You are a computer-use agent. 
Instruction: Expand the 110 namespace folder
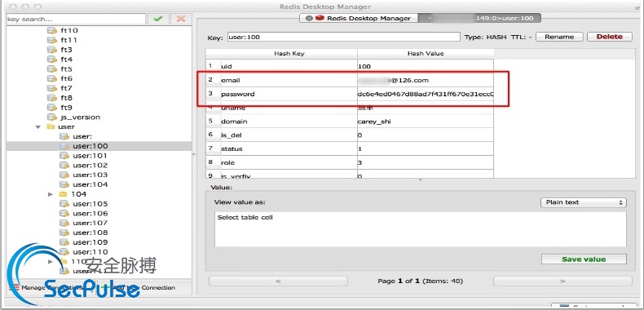(51, 262)
